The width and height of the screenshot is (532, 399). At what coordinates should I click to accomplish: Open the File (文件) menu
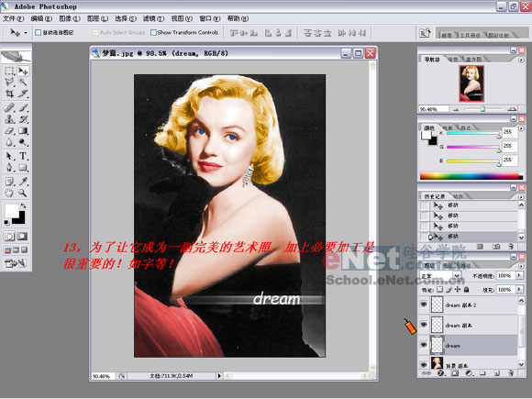(x=13, y=18)
